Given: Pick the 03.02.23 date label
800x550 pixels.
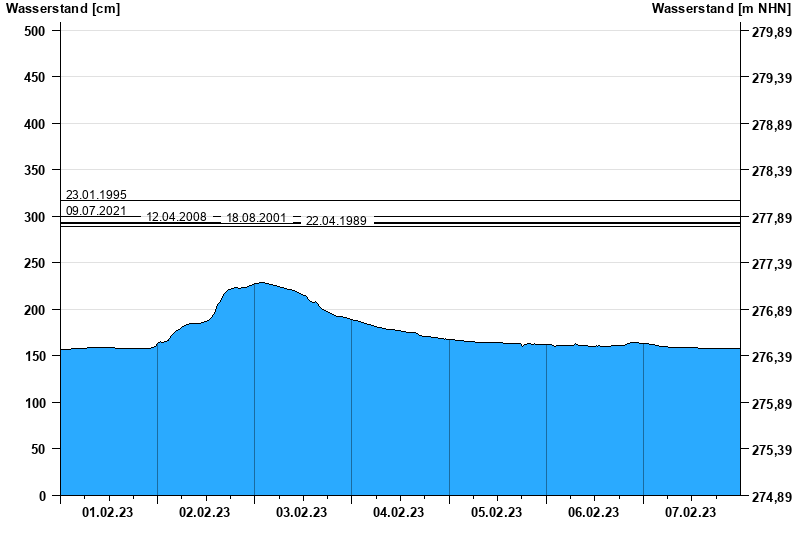Looking at the screenshot, I should click(302, 513).
